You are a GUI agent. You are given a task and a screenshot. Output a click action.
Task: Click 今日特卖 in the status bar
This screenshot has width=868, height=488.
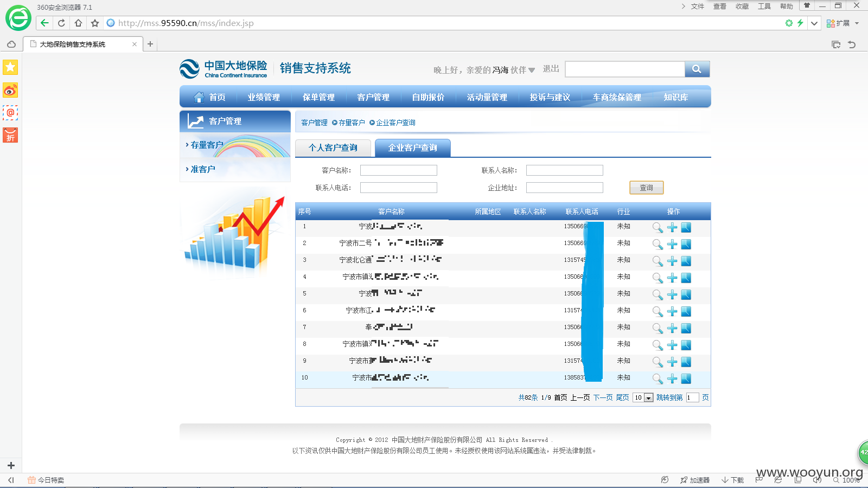(46, 480)
